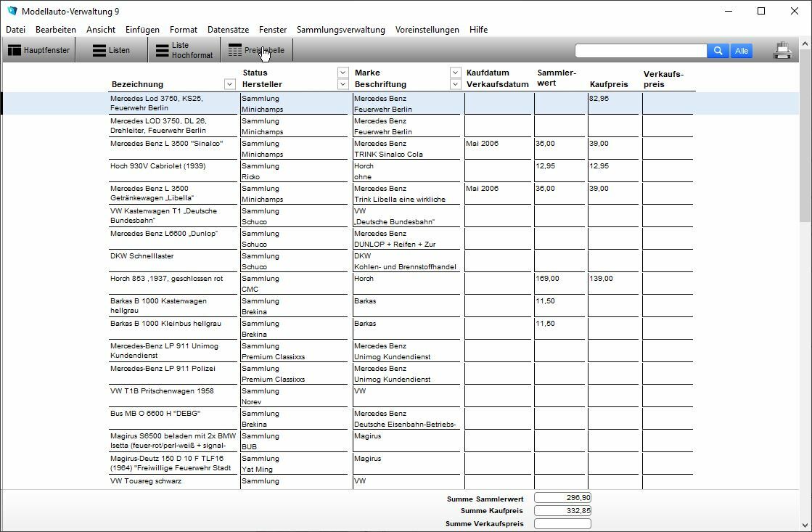
Task: Click the Preistabelle grid icon
Action: pyautogui.click(x=235, y=50)
